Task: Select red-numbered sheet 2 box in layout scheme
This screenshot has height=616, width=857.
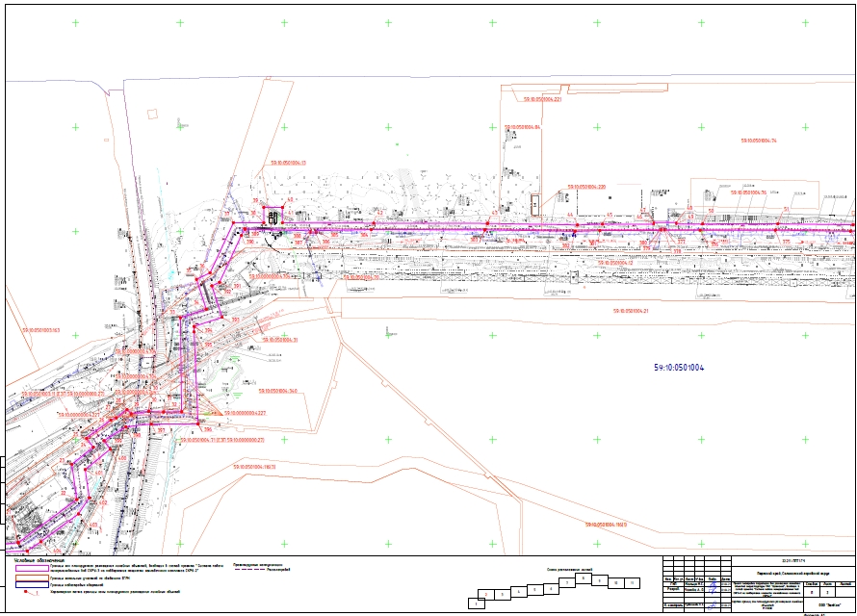Action: (486, 594)
